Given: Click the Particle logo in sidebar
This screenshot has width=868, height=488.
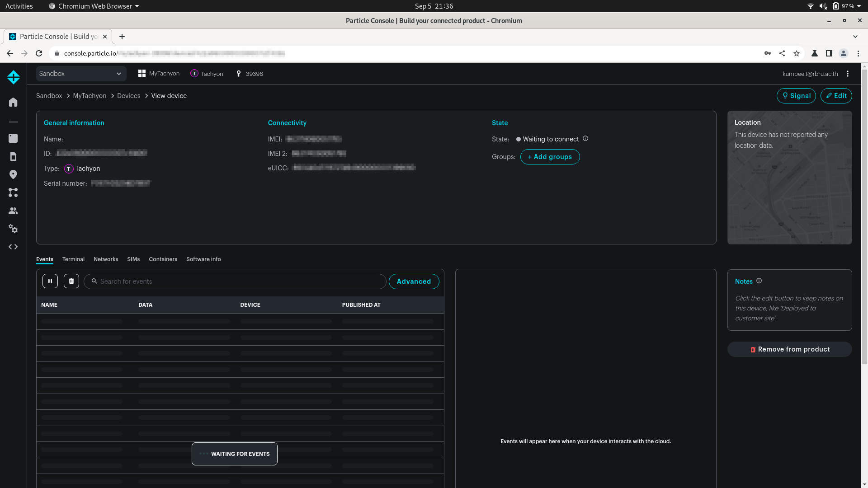Looking at the screenshot, I should pyautogui.click(x=13, y=77).
